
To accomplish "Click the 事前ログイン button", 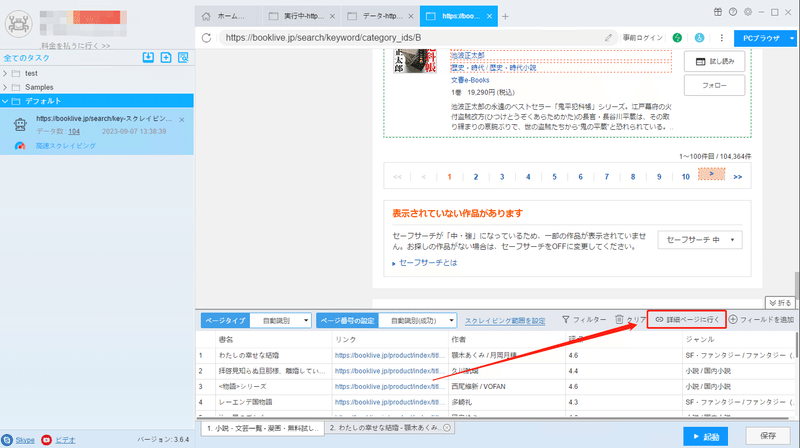I will [x=642, y=38].
